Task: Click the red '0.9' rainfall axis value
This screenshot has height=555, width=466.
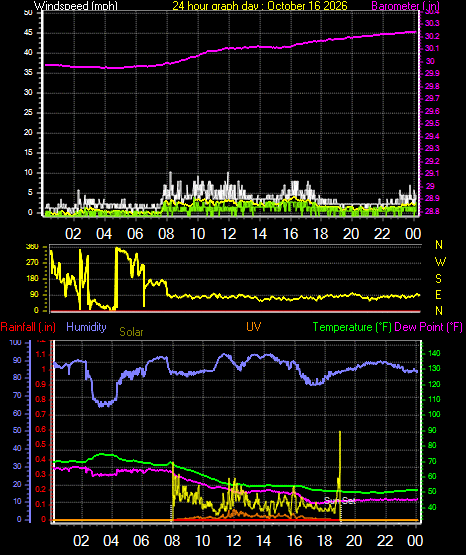Action: [41, 384]
